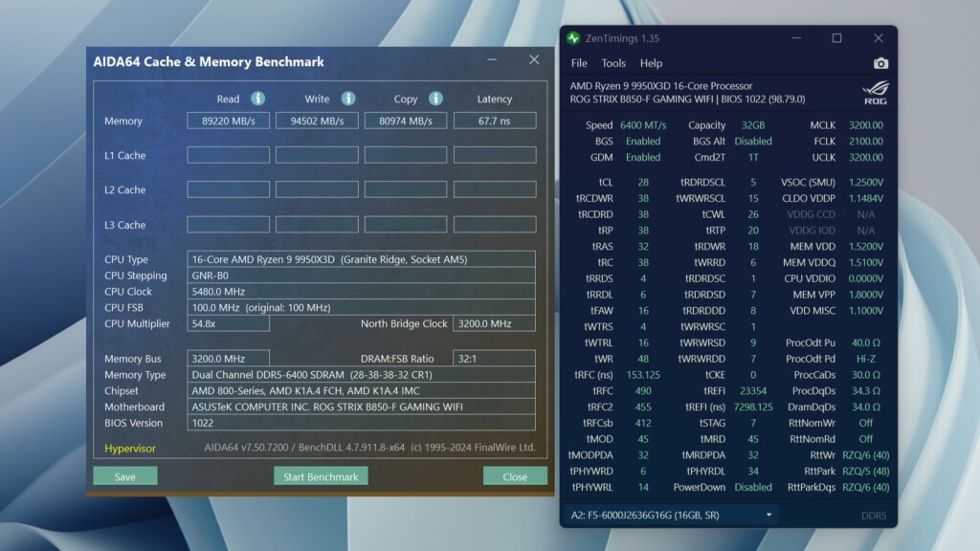Open the File menu in ZenTimings

pyautogui.click(x=579, y=63)
